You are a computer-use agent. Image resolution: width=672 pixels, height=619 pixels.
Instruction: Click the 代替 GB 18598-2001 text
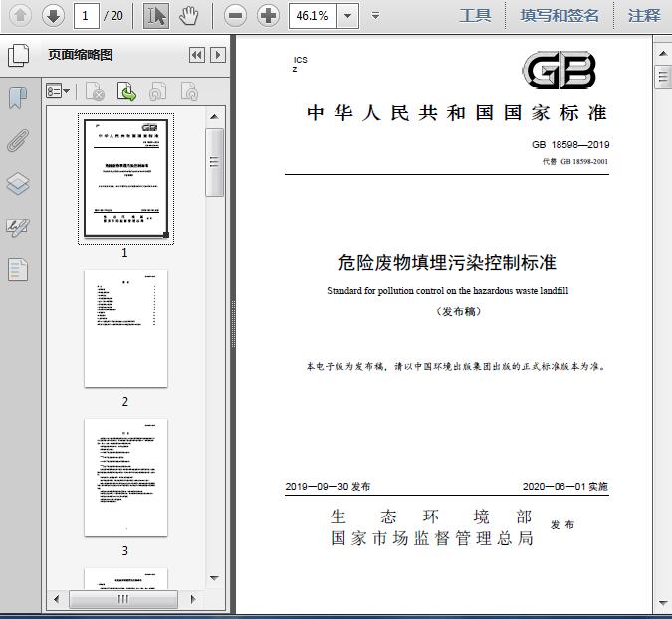[x=575, y=161]
